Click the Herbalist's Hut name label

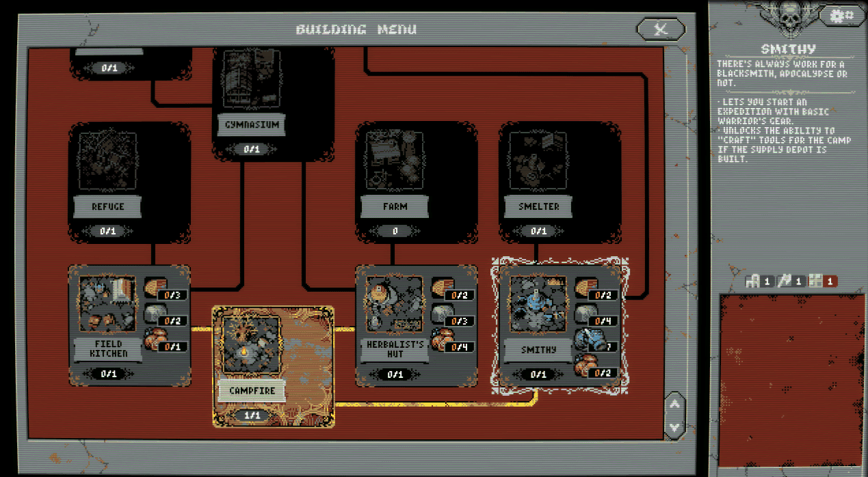[x=395, y=349]
